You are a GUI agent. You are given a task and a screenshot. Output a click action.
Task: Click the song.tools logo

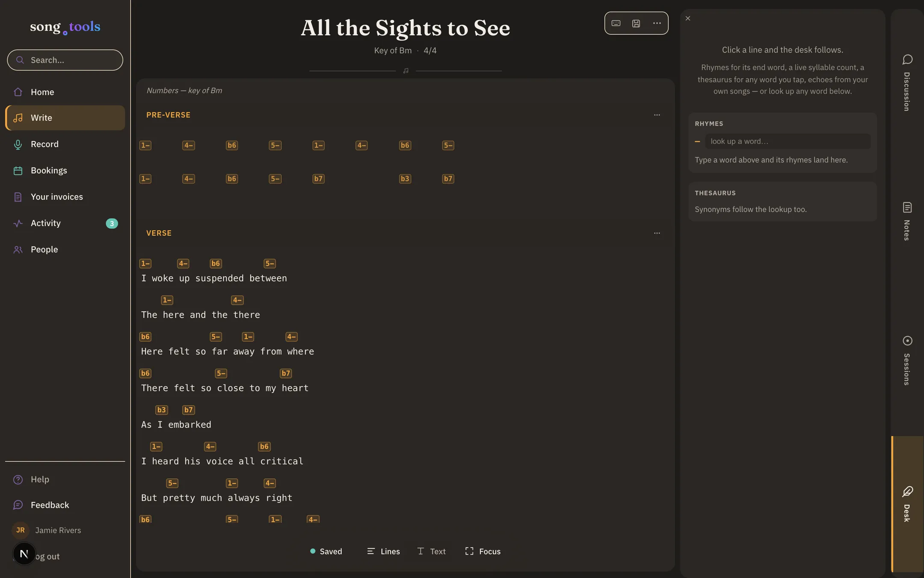pos(65,27)
